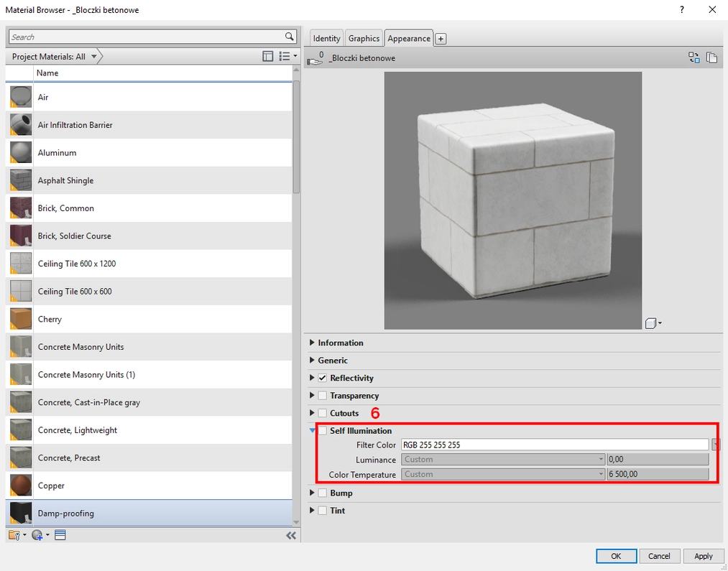Enable the Transparency checkbox

coord(322,395)
